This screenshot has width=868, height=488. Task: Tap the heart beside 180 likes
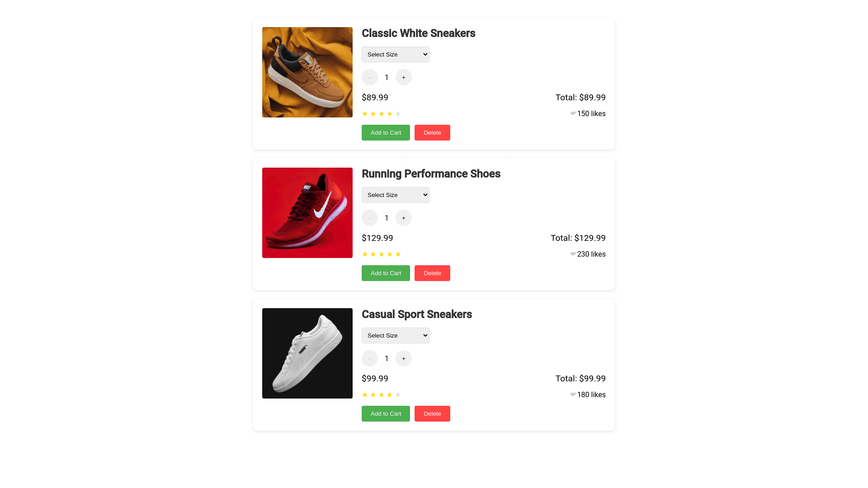point(573,394)
